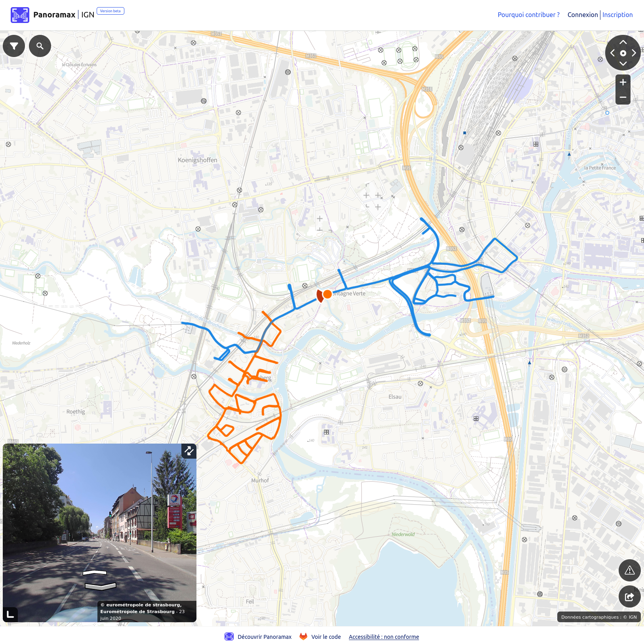
Task: Click the Inscription link
Action: coord(617,15)
